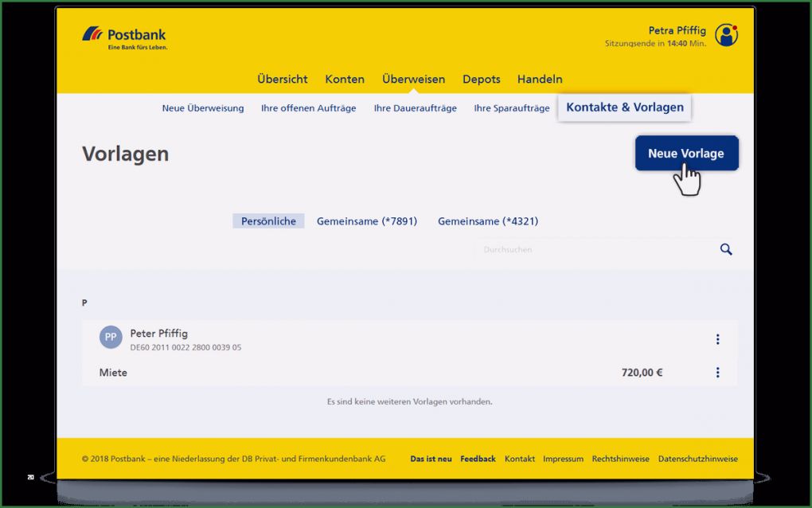Open Ihre offenen Aufträge
This screenshot has width=812, height=508.
pyautogui.click(x=308, y=108)
